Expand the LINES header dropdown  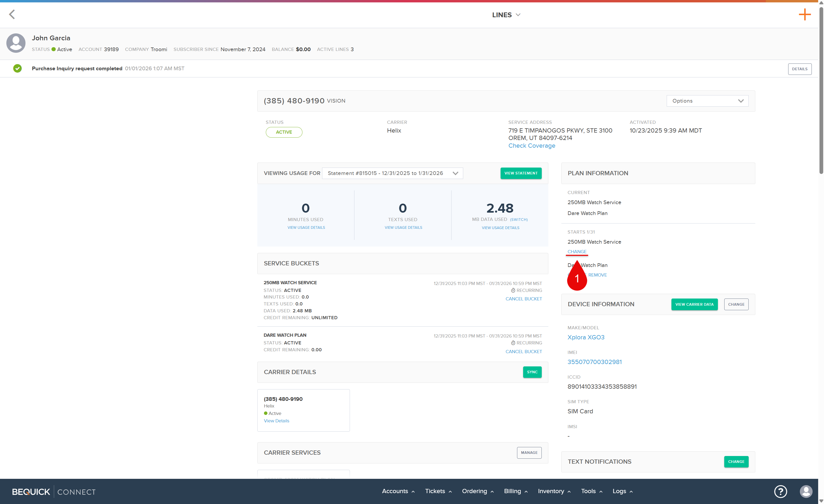pyautogui.click(x=506, y=15)
